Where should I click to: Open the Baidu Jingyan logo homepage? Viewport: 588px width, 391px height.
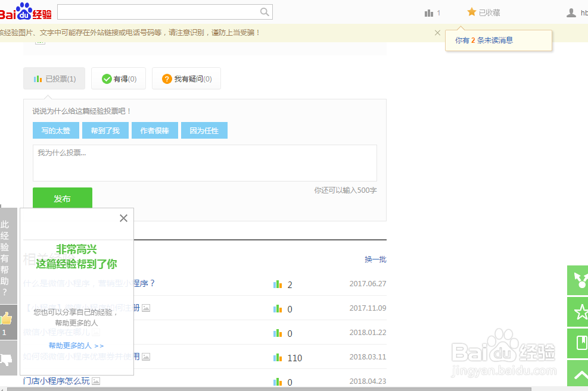click(26, 12)
